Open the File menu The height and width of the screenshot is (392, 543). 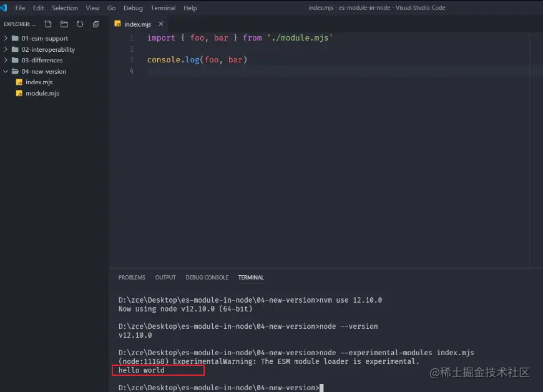20,7
